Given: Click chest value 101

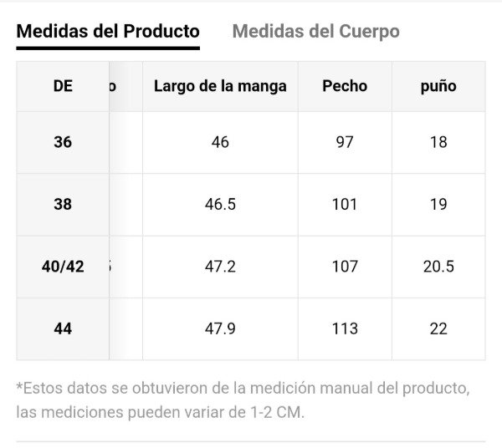Looking at the screenshot, I should coord(345,204).
